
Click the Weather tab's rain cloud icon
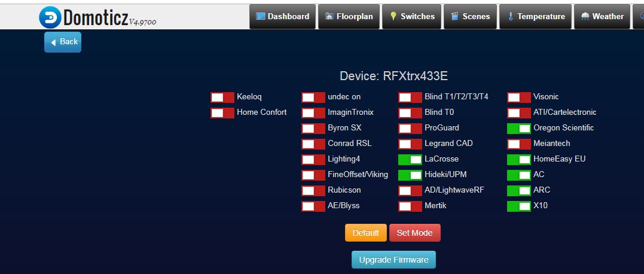tap(585, 16)
